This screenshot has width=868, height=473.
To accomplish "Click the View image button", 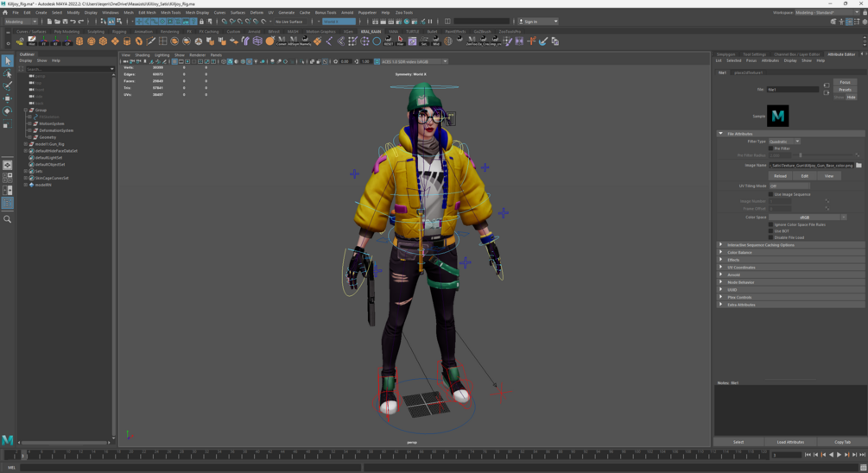I will pos(828,176).
